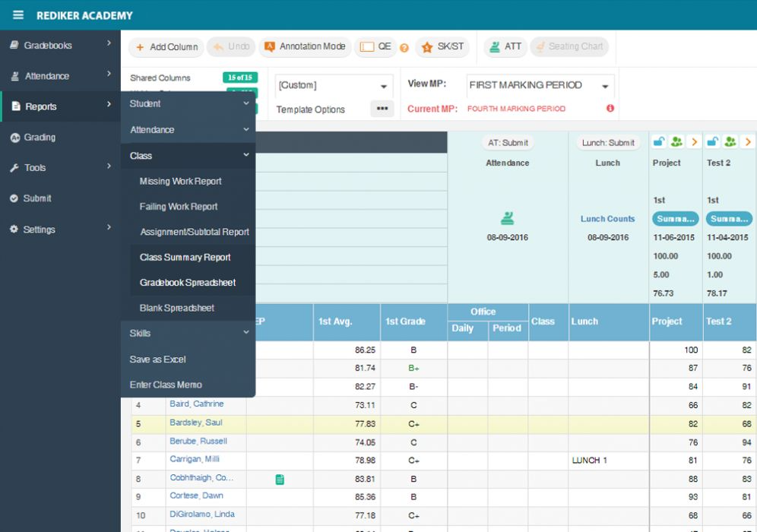Select Assignment/Subtotal Report

[x=195, y=232]
